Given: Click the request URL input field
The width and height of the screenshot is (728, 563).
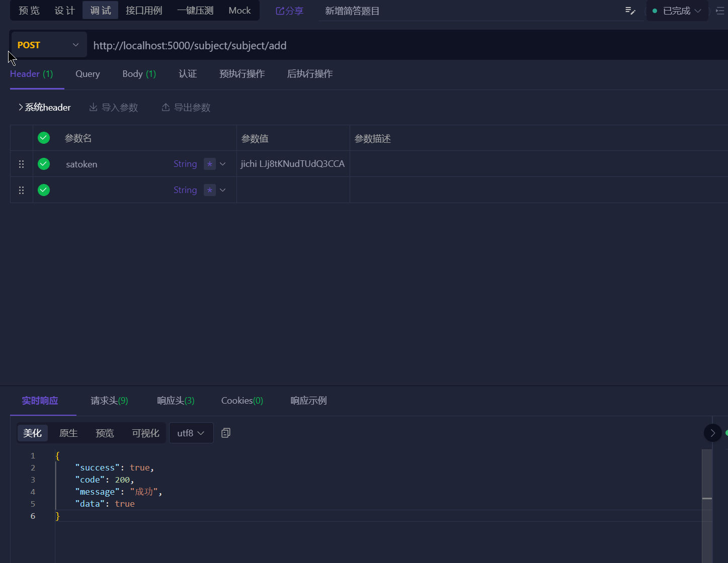Looking at the screenshot, I should click(408, 45).
